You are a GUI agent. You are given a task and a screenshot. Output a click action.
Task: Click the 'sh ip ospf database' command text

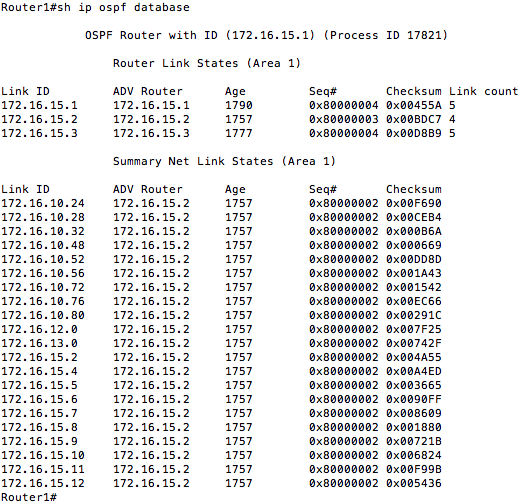pos(123,7)
